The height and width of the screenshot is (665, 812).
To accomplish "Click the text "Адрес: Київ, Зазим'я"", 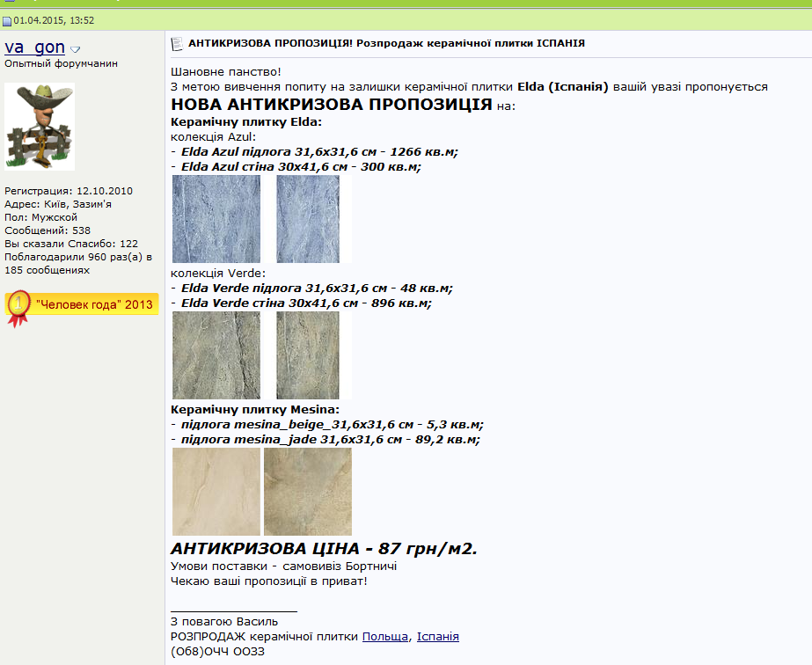I will 58,204.
